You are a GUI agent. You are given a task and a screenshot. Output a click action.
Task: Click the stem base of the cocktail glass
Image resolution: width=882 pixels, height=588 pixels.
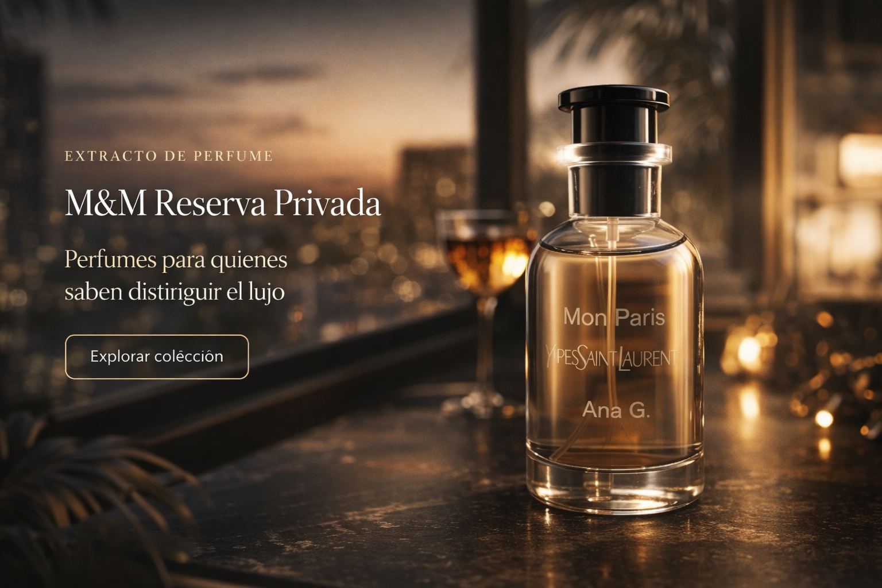[x=481, y=402]
